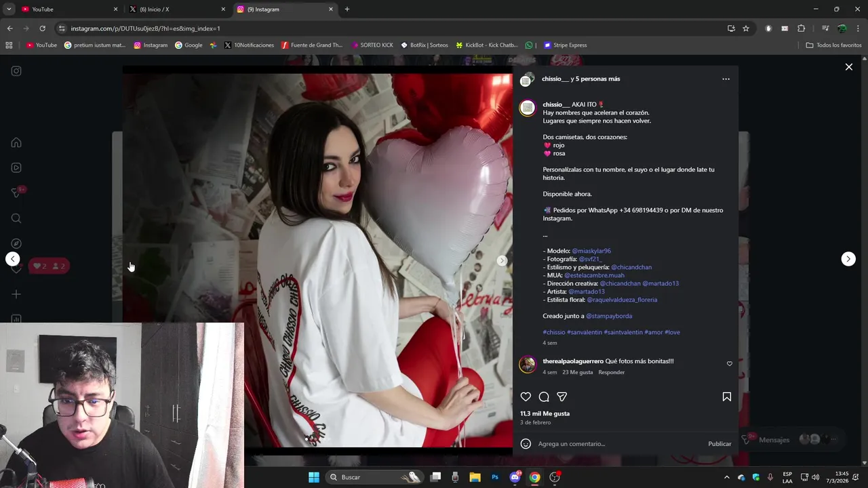This screenshot has width=868, height=488.
Task: Open 'Todos los favoritos' folder
Action: (833, 45)
